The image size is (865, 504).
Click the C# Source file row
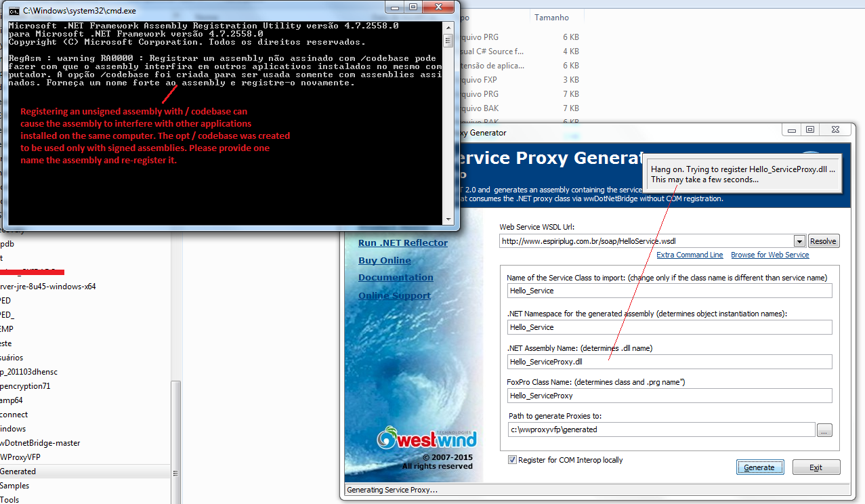tap(520, 51)
